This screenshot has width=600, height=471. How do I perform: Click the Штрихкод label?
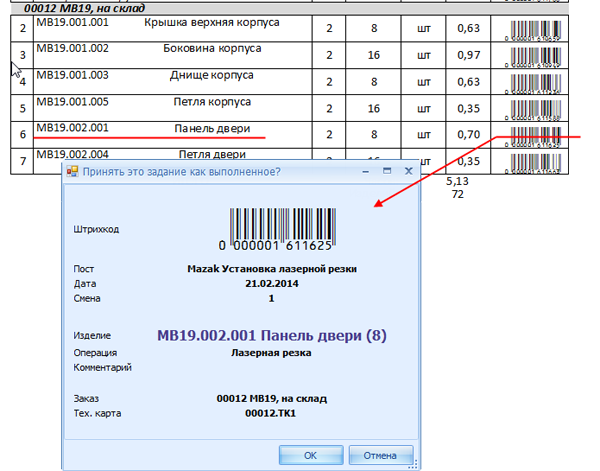[x=96, y=229]
